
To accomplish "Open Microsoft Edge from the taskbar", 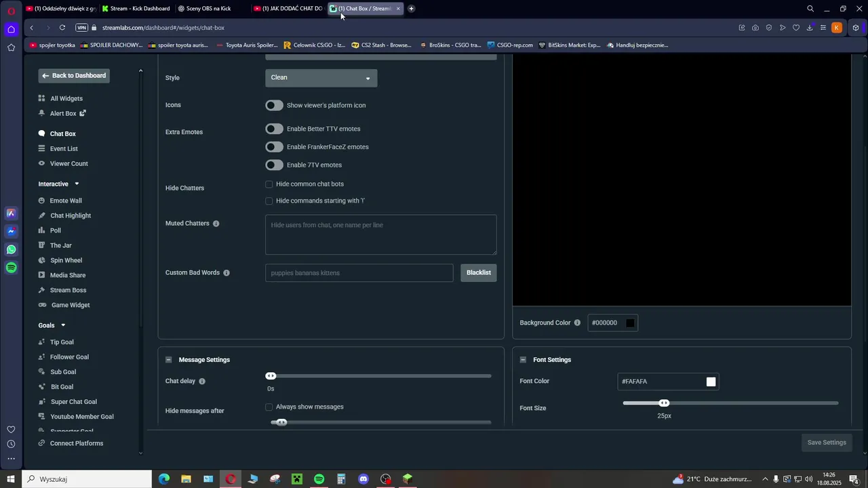I will point(164,479).
